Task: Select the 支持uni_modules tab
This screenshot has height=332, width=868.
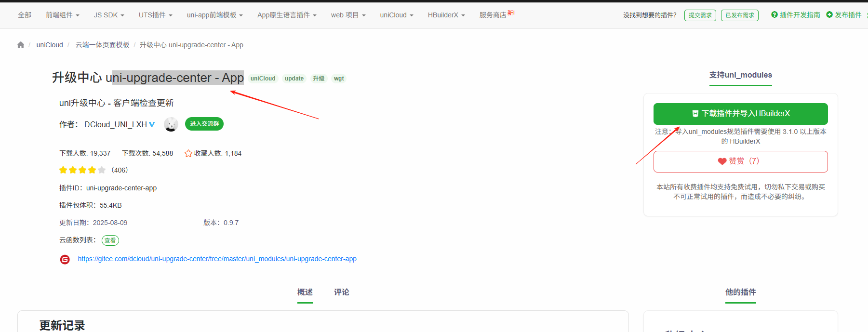Action: coord(740,75)
